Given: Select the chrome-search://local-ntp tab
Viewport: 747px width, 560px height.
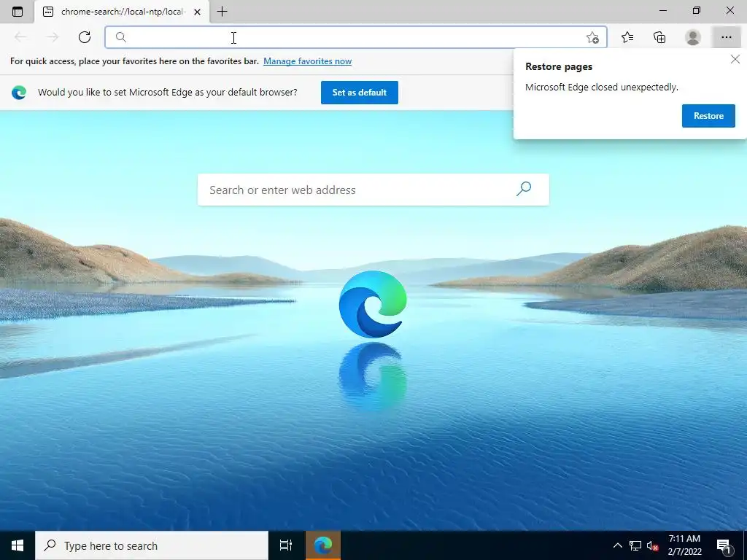Looking at the screenshot, I should (x=122, y=12).
